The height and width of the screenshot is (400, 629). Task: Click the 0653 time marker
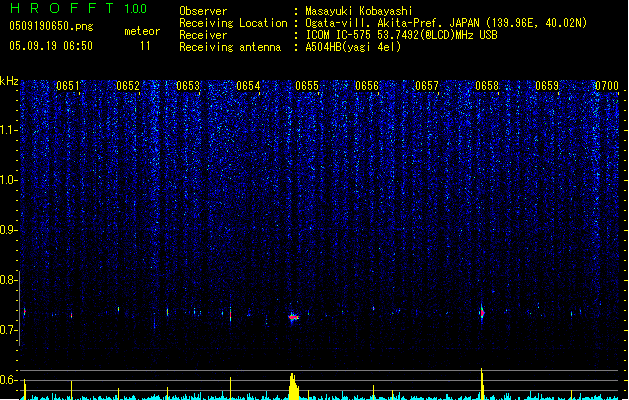188,86
